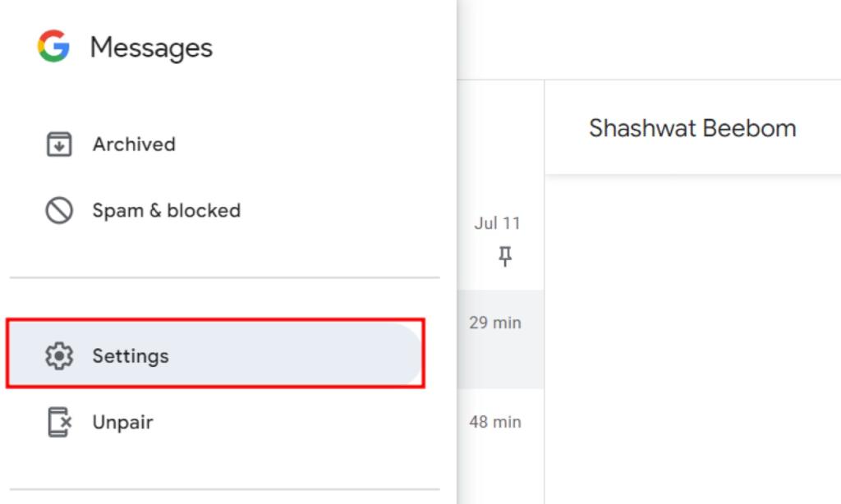Open the conversation from 48 minutes ago
Image resolution: width=841 pixels, height=504 pixels.
point(499,421)
